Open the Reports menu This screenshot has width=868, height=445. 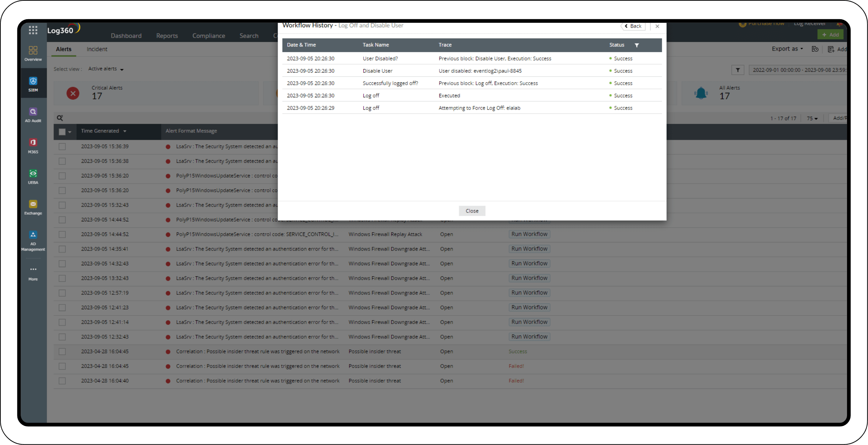click(167, 35)
